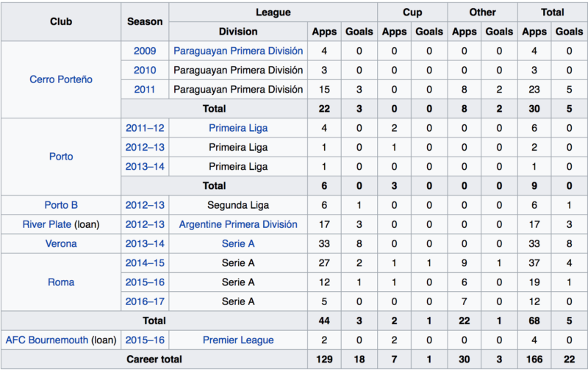The image size is (588, 372).
Task: Click the Career total row label
Action: [154, 360]
